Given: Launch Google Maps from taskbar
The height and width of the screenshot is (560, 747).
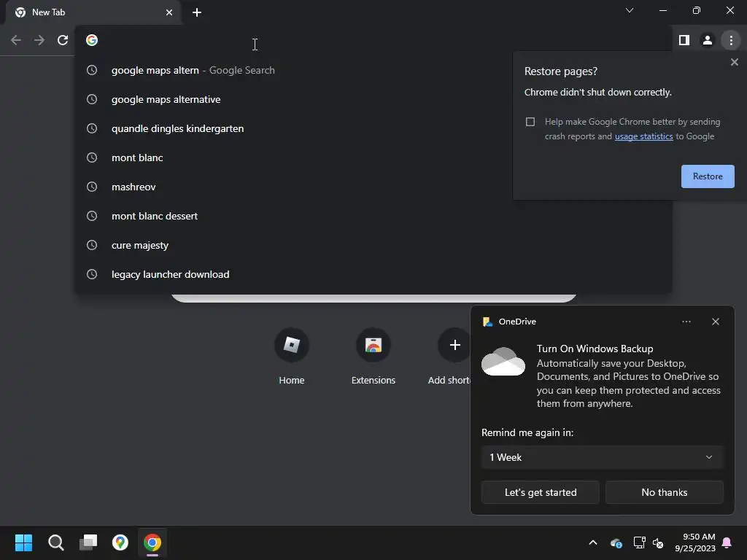Looking at the screenshot, I should 120,542.
